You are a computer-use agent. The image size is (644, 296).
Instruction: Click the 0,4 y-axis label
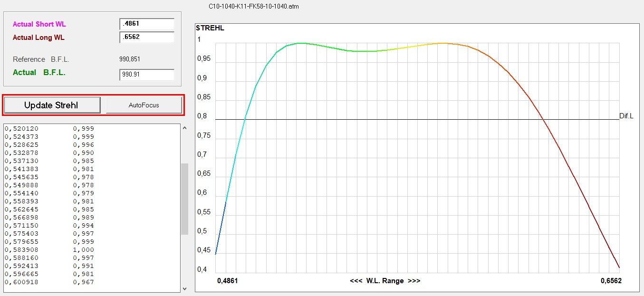tap(202, 270)
